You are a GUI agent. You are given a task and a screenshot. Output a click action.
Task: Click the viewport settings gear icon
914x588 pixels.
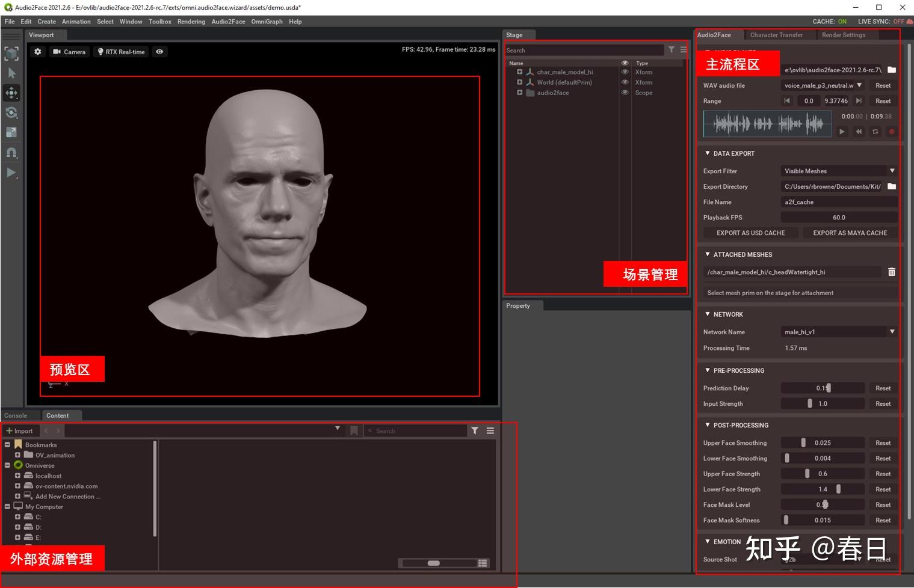coord(38,52)
